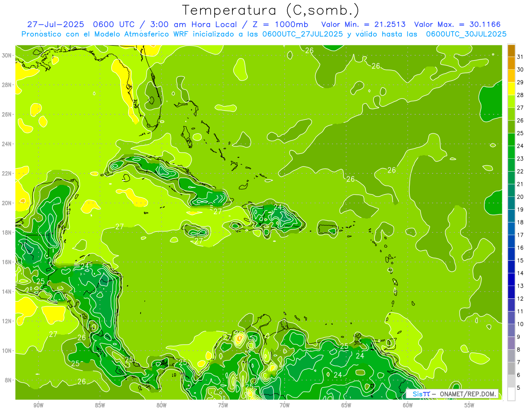The width and height of the screenshot is (532, 411).
Task: Select the date '27-Jul-2025' in header
Action: (55, 24)
